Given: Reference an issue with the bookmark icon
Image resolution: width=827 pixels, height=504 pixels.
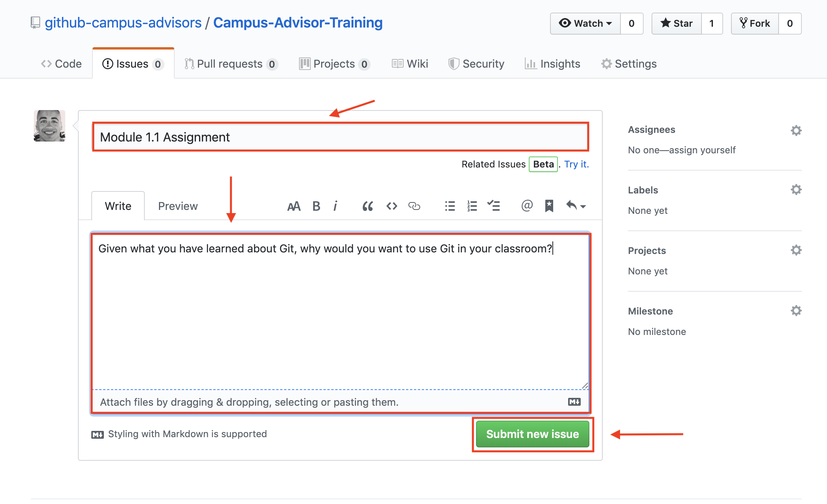Looking at the screenshot, I should (x=549, y=206).
